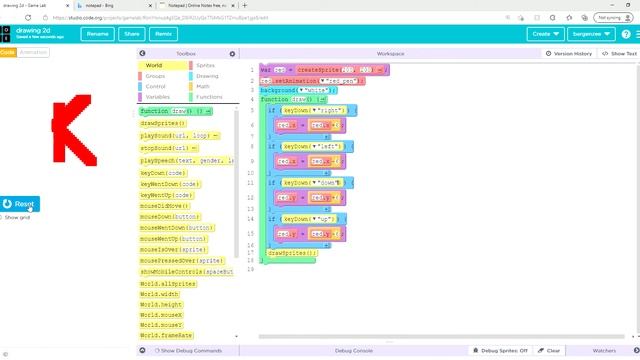
Task: Open the "red_pen" animation dropdown
Action: tap(322, 81)
